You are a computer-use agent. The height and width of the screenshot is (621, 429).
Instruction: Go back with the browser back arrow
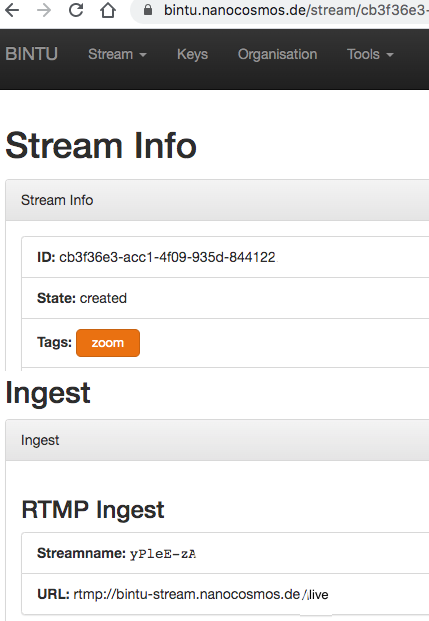click(12, 10)
